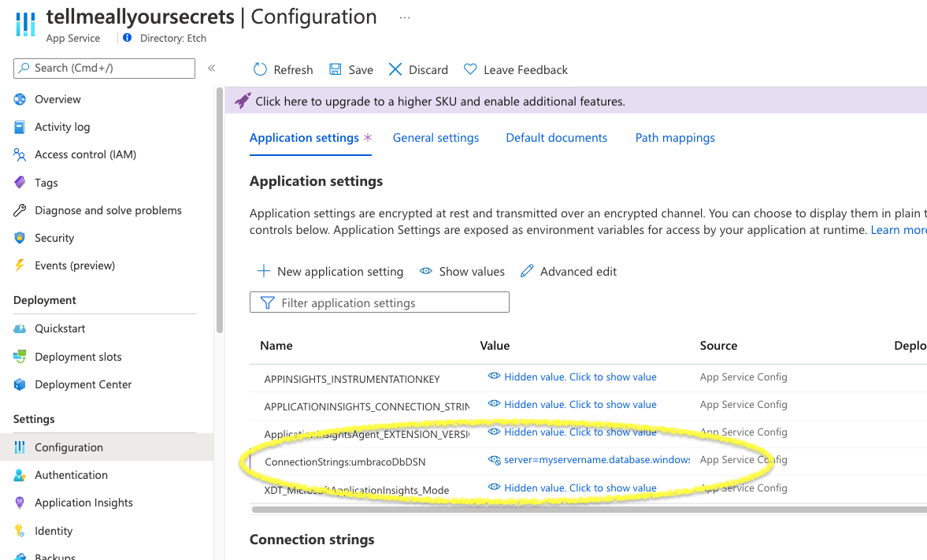
Task: Open the Identity page
Action: pyautogui.click(x=54, y=530)
